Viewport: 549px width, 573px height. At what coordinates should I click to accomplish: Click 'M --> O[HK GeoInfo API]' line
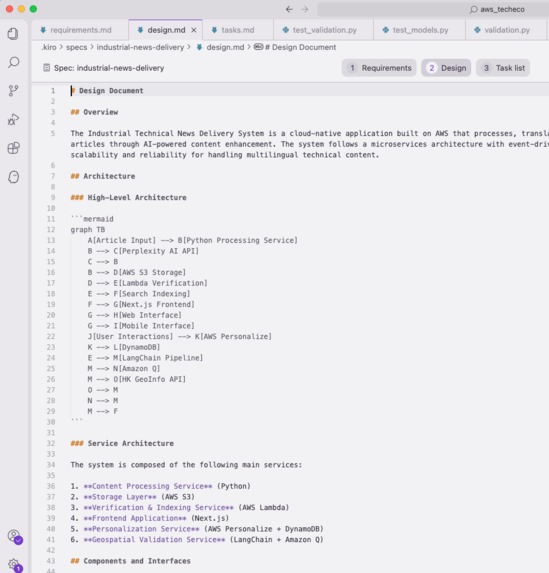pyautogui.click(x=137, y=379)
